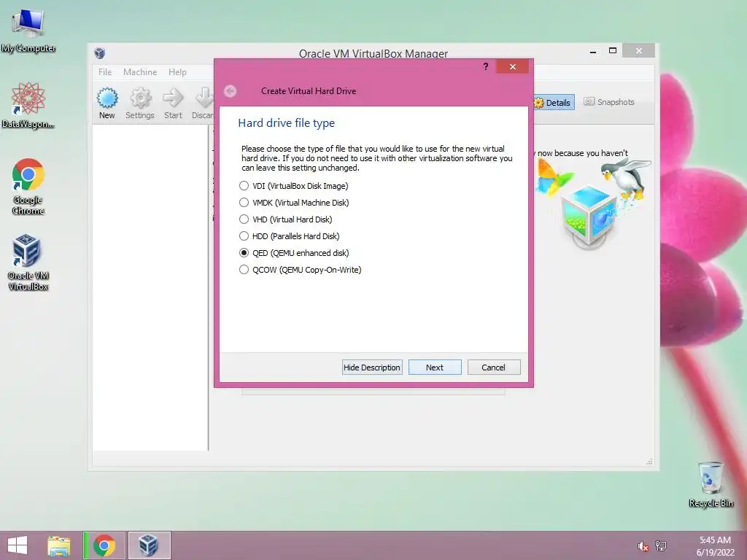Switch to Details view button

tap(553, 102)
